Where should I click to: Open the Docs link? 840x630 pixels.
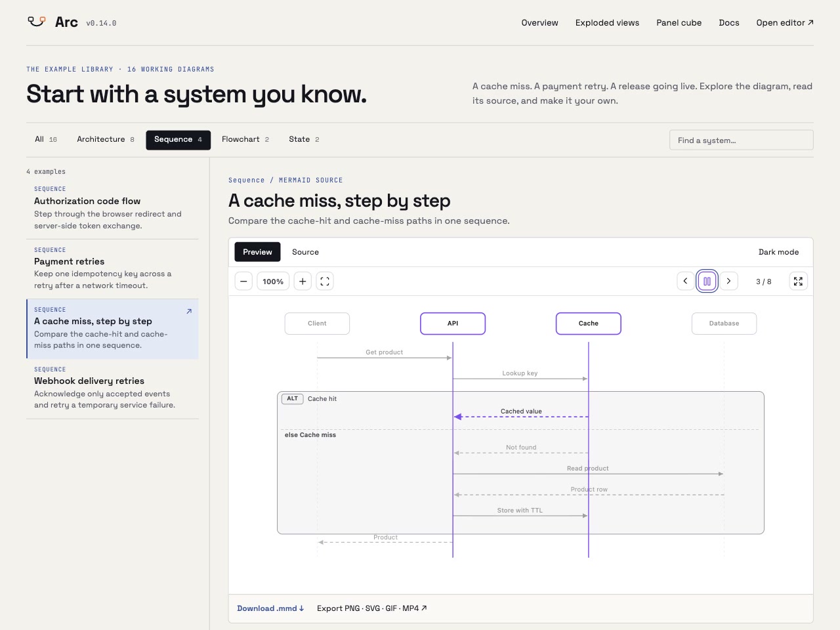click(728, 22)
